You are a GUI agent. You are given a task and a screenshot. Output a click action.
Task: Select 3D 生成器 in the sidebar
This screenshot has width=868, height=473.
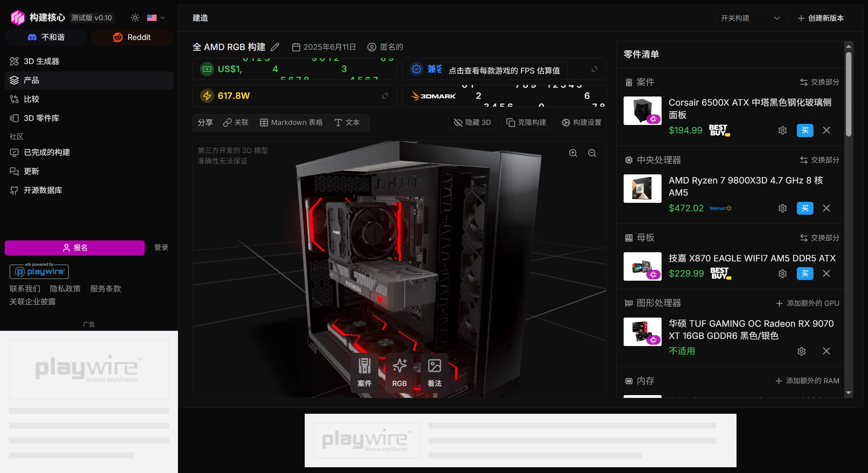(41, 61)
